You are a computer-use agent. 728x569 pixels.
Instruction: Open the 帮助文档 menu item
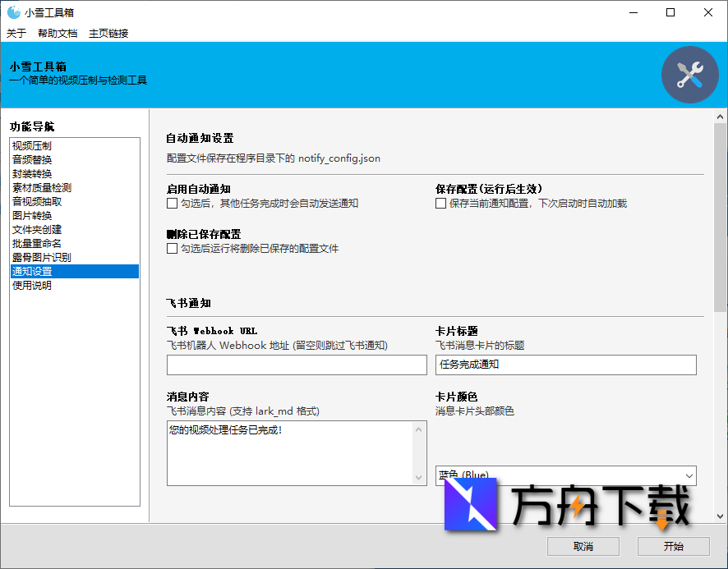(57, 33)
